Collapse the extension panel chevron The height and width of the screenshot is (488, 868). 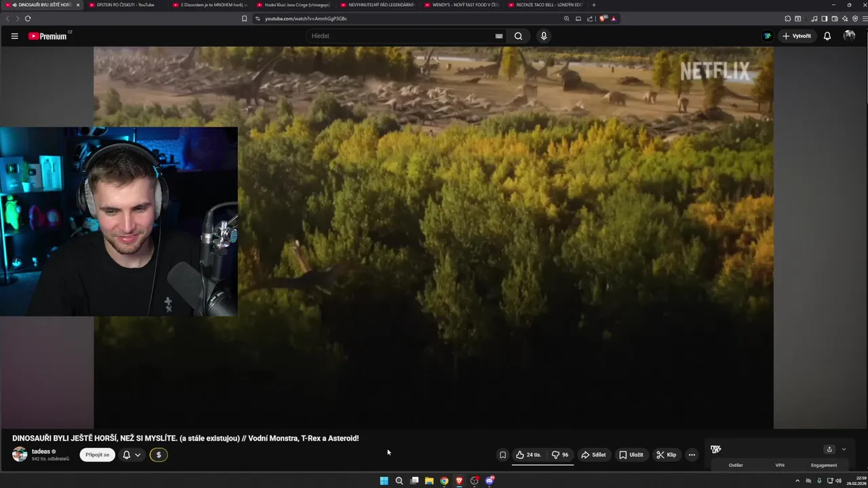[x=844, y=449]
